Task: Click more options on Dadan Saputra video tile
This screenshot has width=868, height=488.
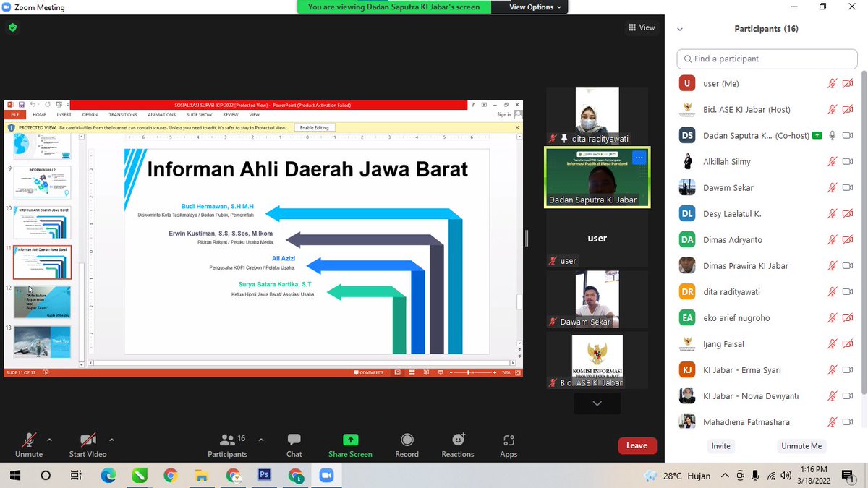Action: tap(639, 157)
